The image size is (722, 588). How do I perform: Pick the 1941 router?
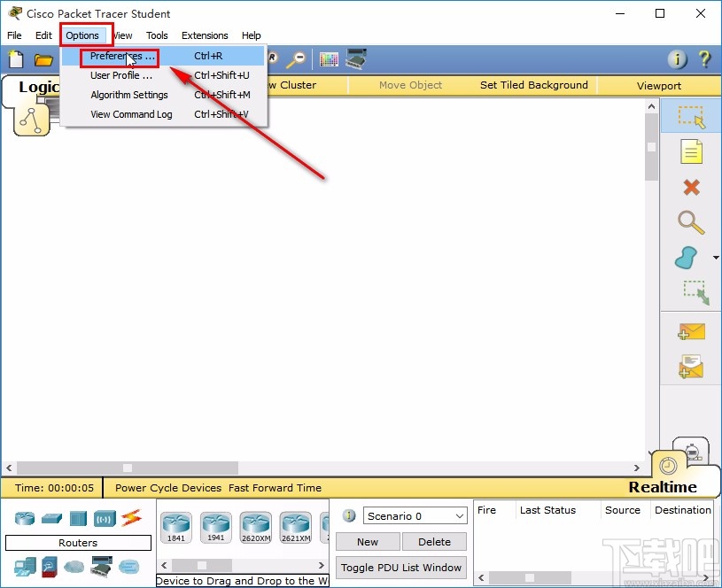(x=216, y=527)
